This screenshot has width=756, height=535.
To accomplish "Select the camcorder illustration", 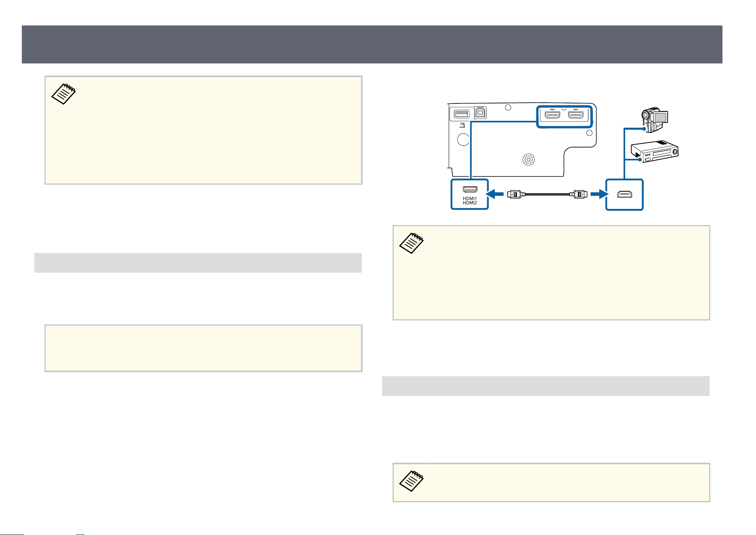I will click(654, 120).
